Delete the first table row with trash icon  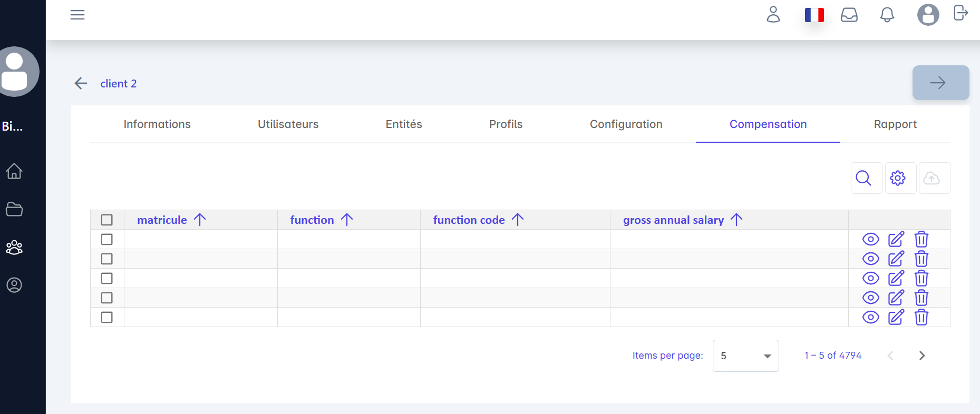[x=921, y=239]
